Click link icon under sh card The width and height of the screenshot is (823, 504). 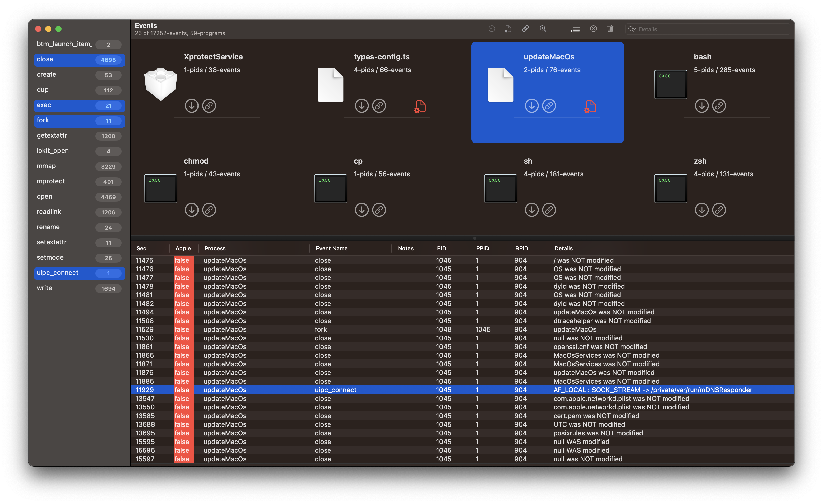point(549,210)
